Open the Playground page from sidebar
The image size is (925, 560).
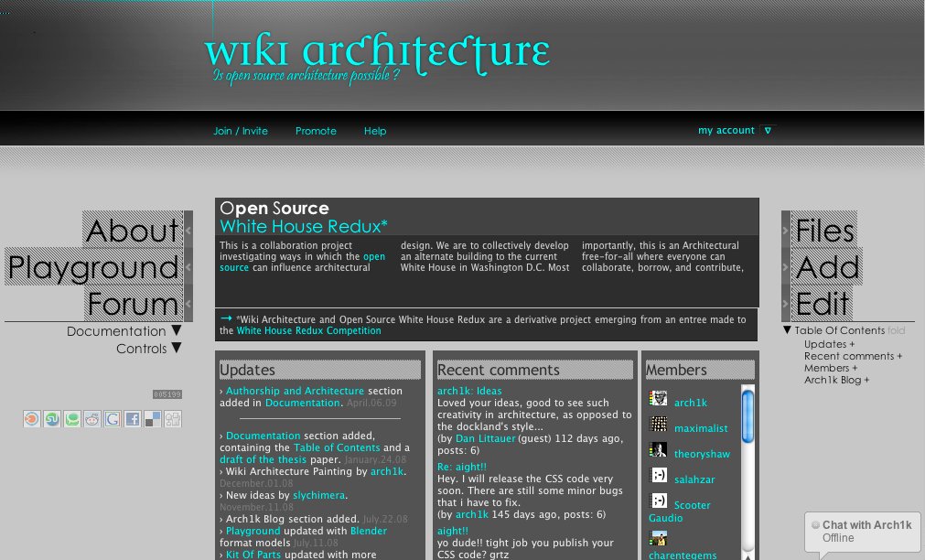[92, 267]
